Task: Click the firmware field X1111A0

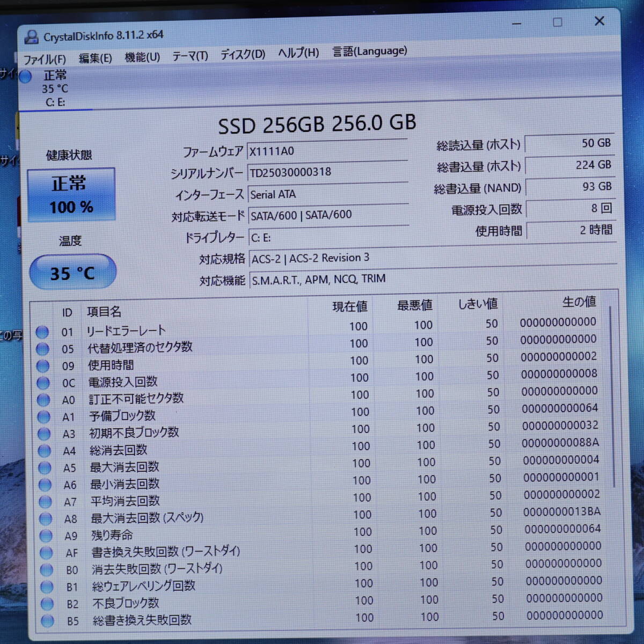Action: click(327, 150)
